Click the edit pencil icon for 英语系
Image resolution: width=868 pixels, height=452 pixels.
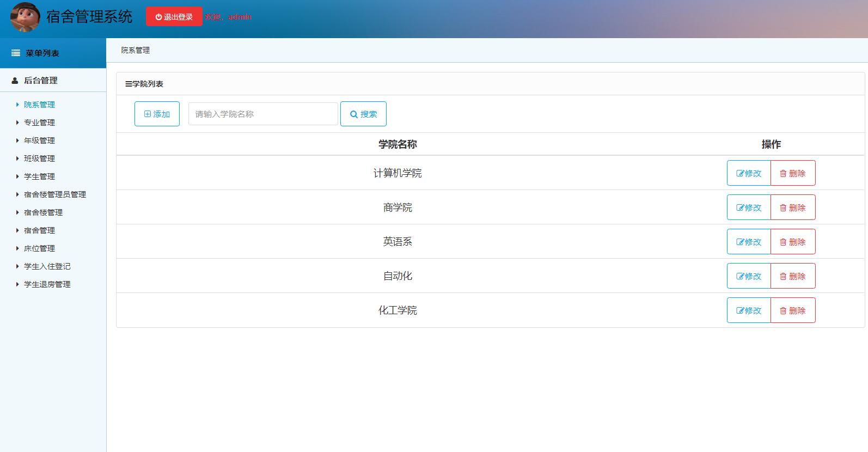pyautogui.click(x=740, y=242)
